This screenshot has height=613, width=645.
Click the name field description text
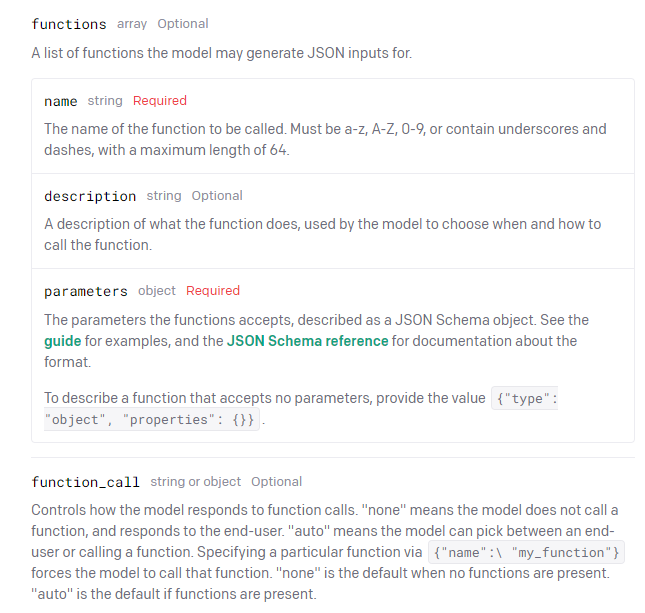point(325,139)
